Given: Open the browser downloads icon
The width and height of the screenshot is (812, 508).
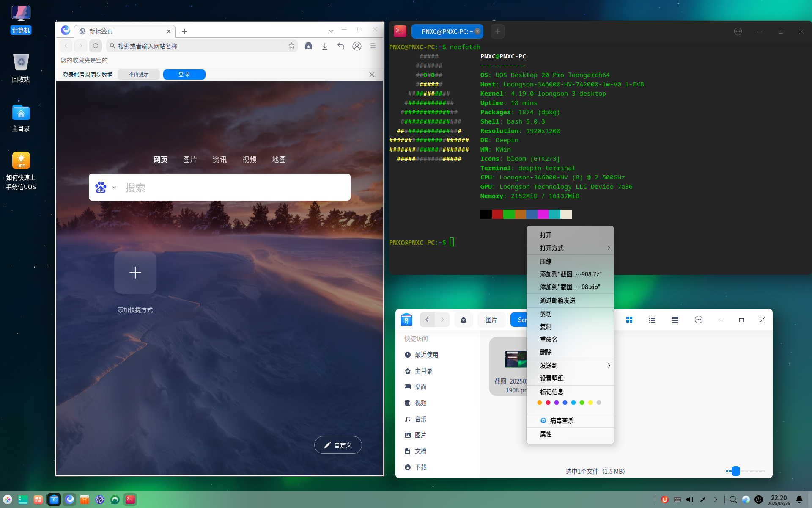Looking at the screenshot, I should click(x=325, y=46).
